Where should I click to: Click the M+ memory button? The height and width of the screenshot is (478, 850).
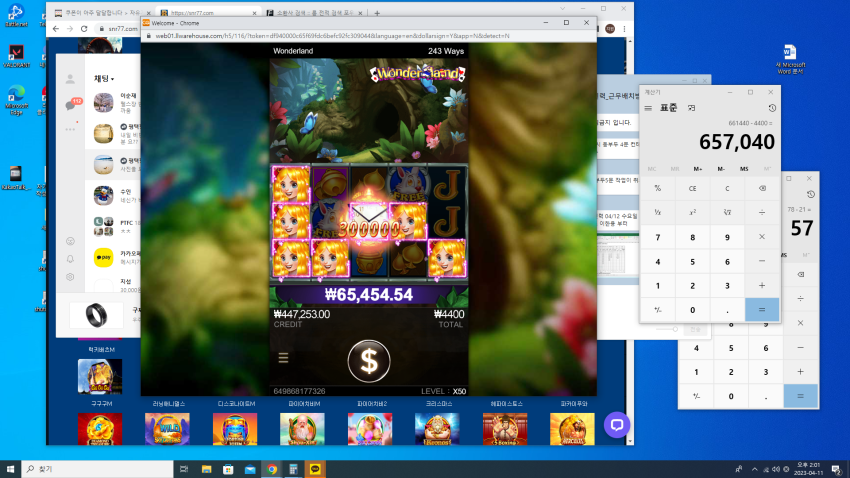[x=698, y=169]
